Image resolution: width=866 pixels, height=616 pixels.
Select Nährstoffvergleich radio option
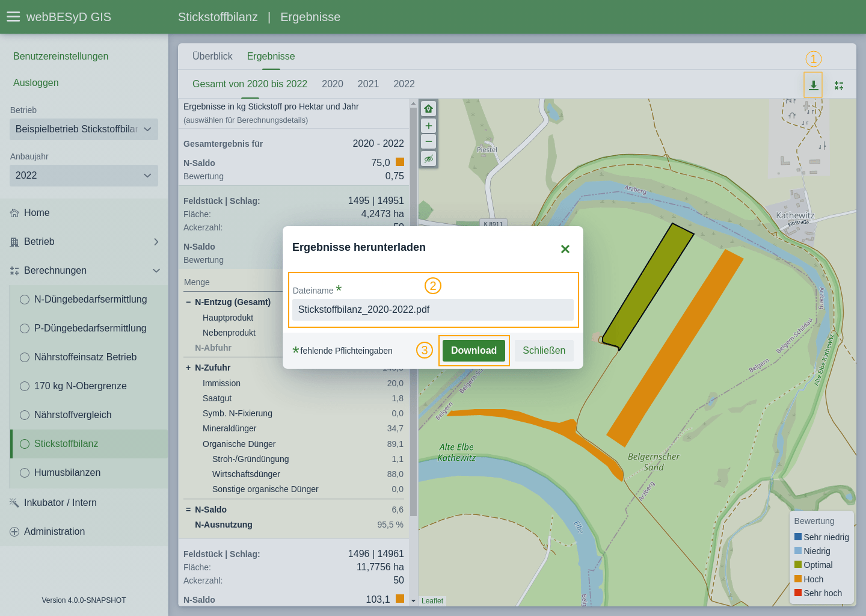(x=25, y=415)
